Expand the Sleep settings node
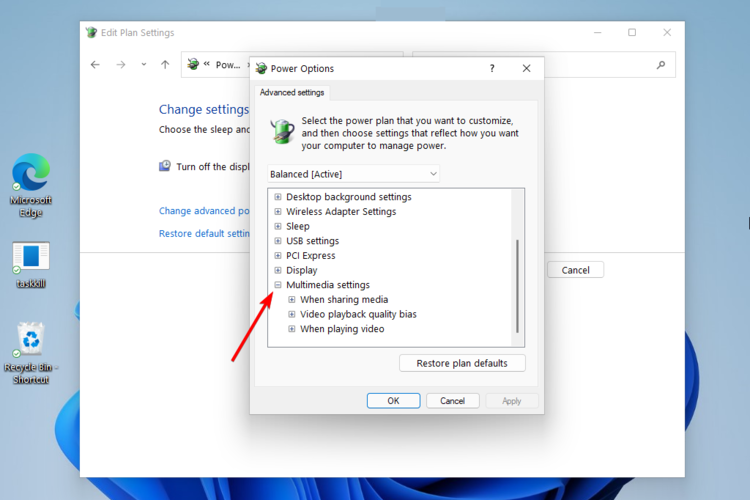The width and height of the screenshot is (750, 500). pyautogui.click(x=278, y=226)
